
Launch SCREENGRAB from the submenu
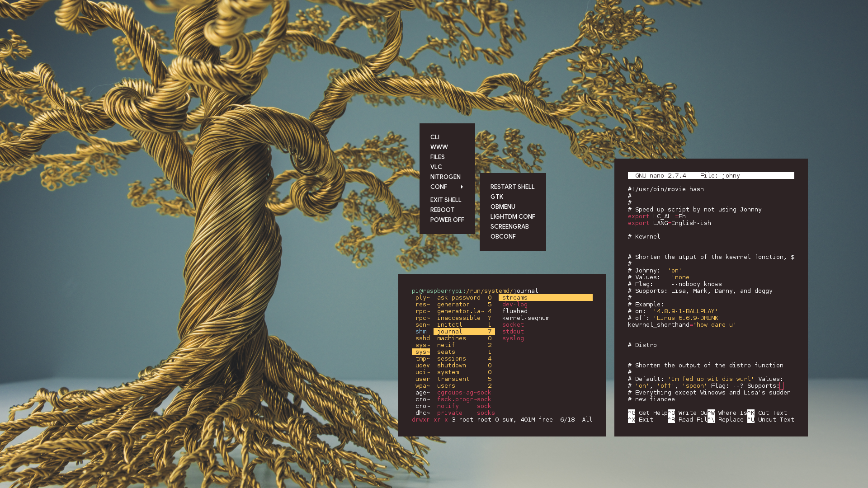(x=509, y=226)
